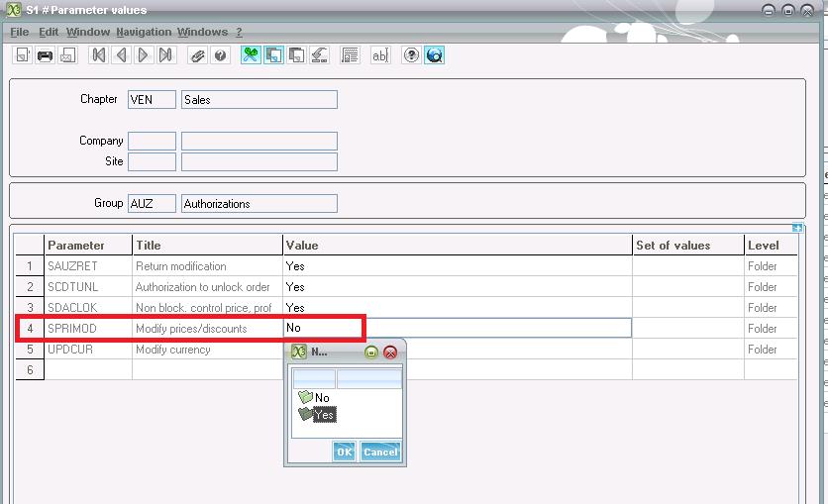Jump to the last record with toolbar arrow
Image resolution: width=828 pixels, height=504 pixels.
(x=166, y=55)
